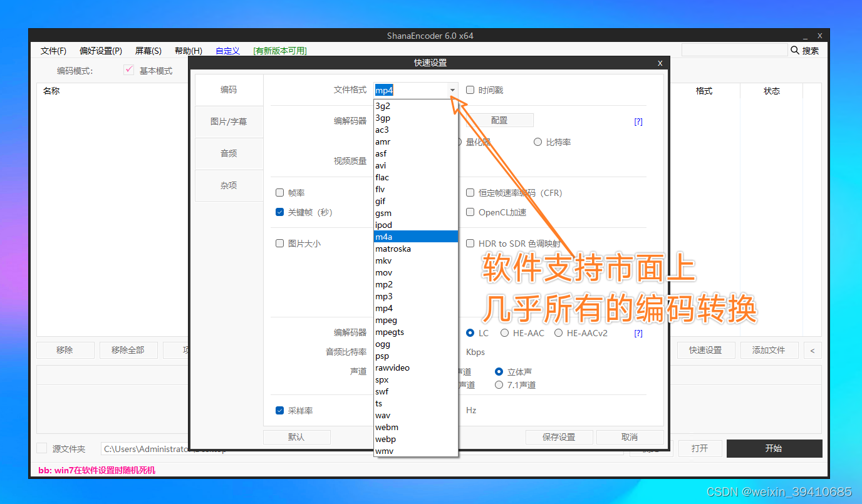Enable the 图片大小 checkbox
This screenshot has width=862, height=504.
tap(279, 244)
